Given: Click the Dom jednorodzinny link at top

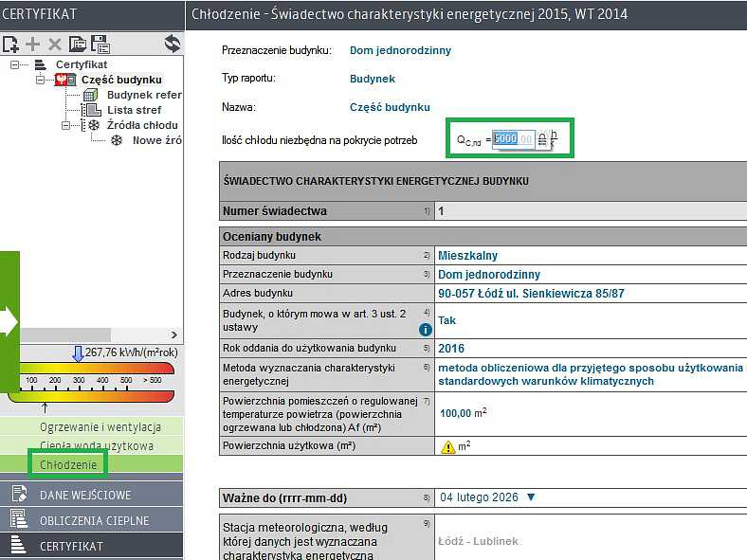Looking at the screenshot, I should tap(400, 50).
